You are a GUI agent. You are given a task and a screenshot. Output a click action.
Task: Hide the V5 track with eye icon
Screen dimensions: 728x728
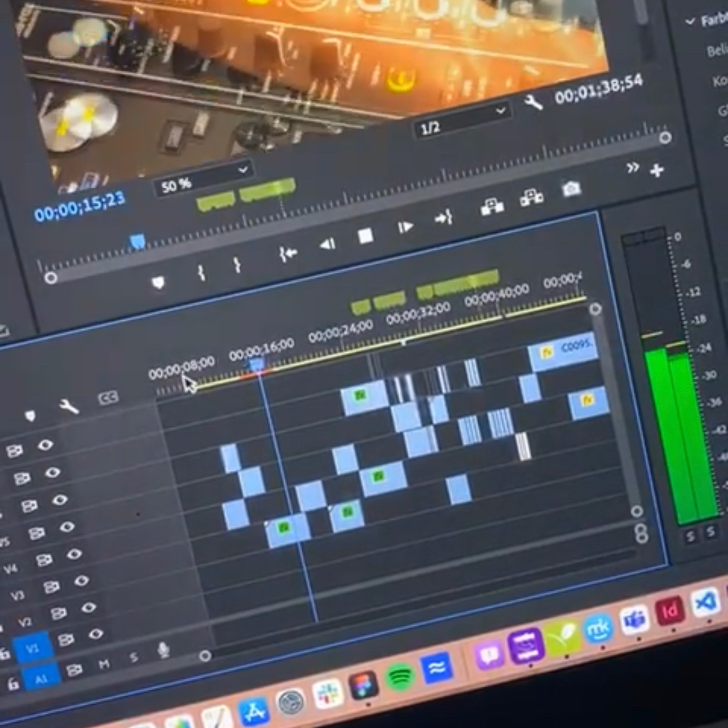tap(67, 527)
